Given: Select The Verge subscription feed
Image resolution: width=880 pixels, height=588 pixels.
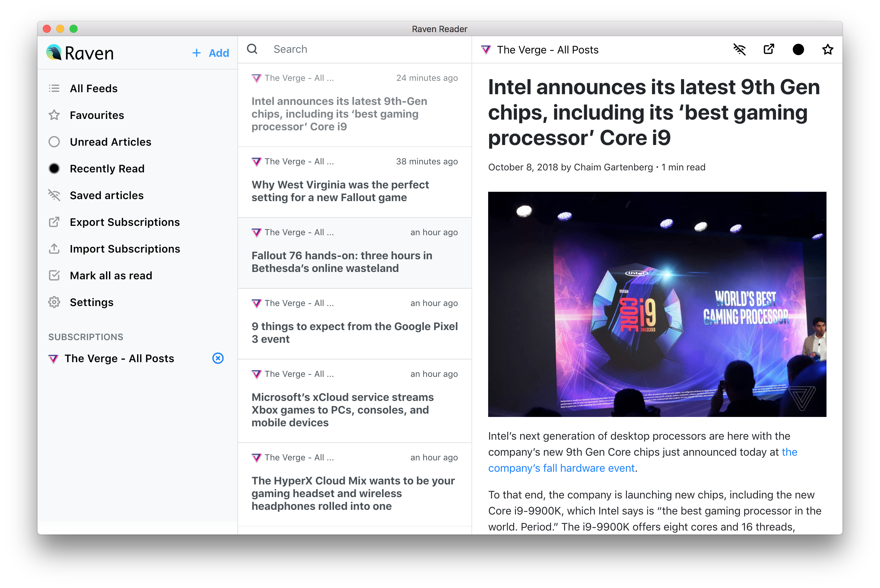Looking at the screenshot, I should click(119, 358).
